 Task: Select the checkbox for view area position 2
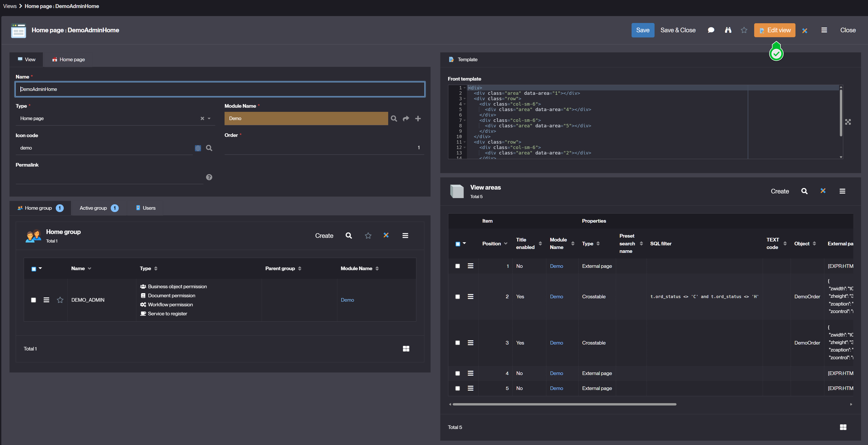point(457,297)
